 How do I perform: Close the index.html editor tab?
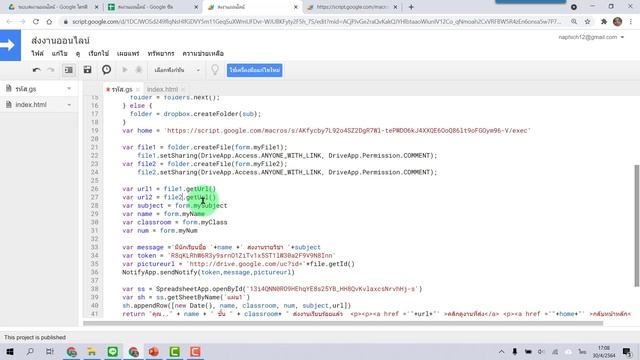click(x=183, y=89)
